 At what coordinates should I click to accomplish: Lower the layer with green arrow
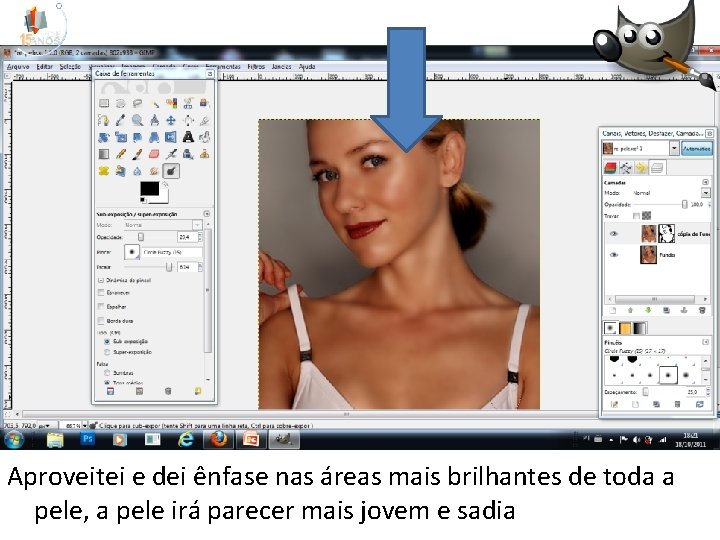(x=648, y=311)
